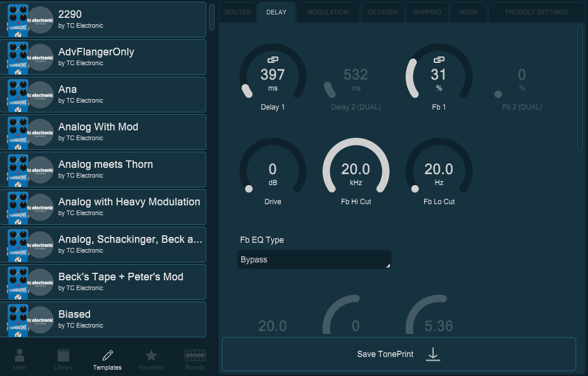Click the pedal thumbnail for Ana preset
The width and height of the screenshot is (588, 376).
18,95
